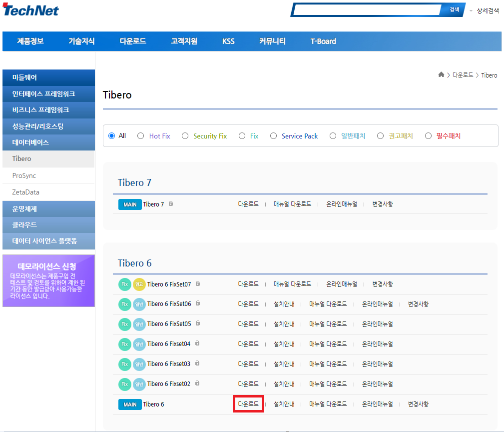
Task: Click the 일반 badge on FixSet06 row
Action: pos(139,304)
